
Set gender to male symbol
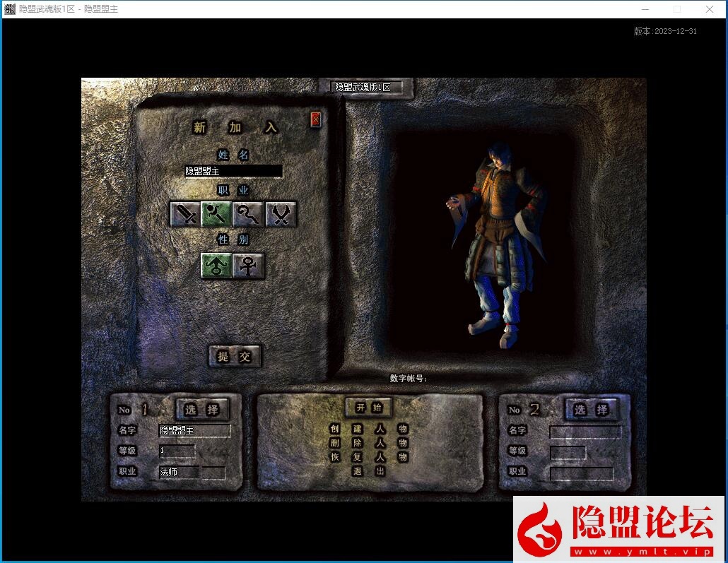217,266
